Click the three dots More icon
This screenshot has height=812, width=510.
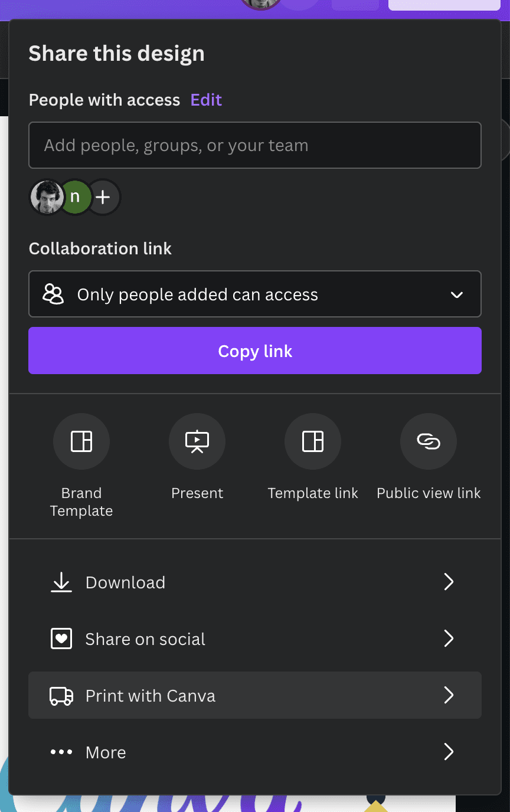pyautogui.click(x=61, y=752)
